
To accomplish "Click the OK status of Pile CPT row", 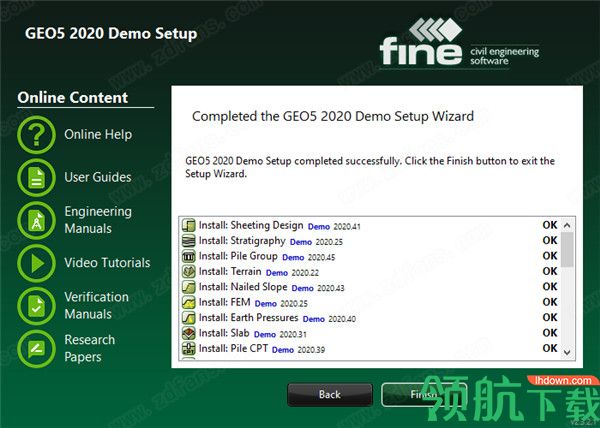I will tap(550, 348).
